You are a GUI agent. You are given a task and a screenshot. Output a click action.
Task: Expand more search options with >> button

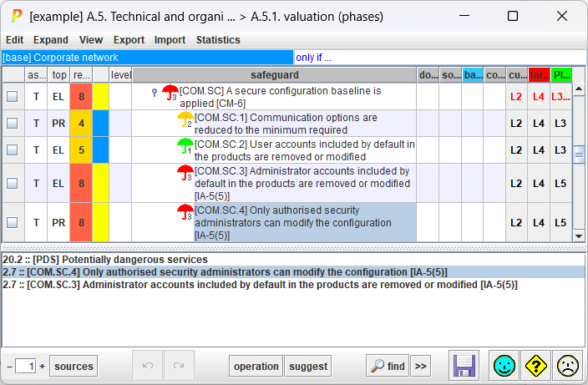coord(420,366)
